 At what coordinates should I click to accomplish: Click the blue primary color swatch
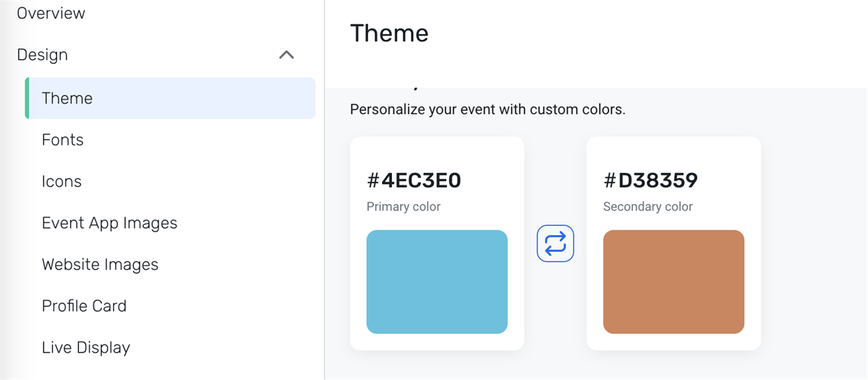pos(437,282)
